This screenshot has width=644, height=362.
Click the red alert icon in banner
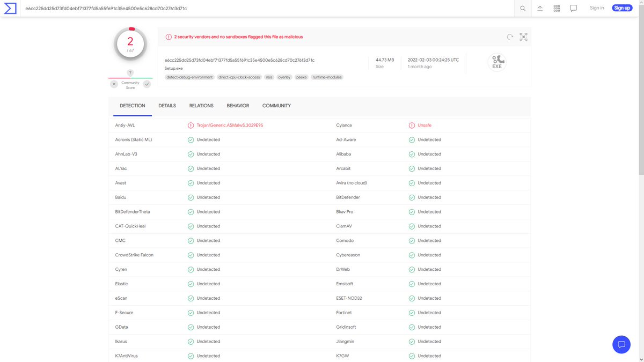169,37
